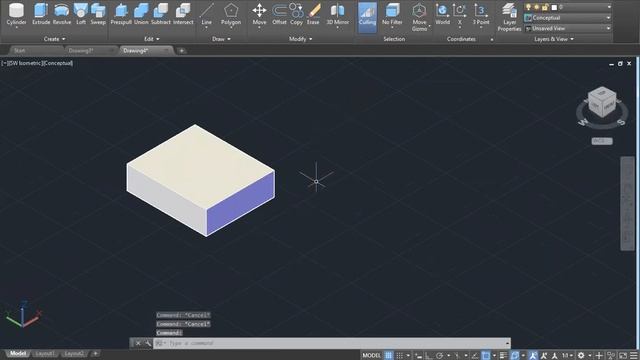Click the navigation bar on right edge
The height and width of the screenshot is (360, 640).
(627, 203)
